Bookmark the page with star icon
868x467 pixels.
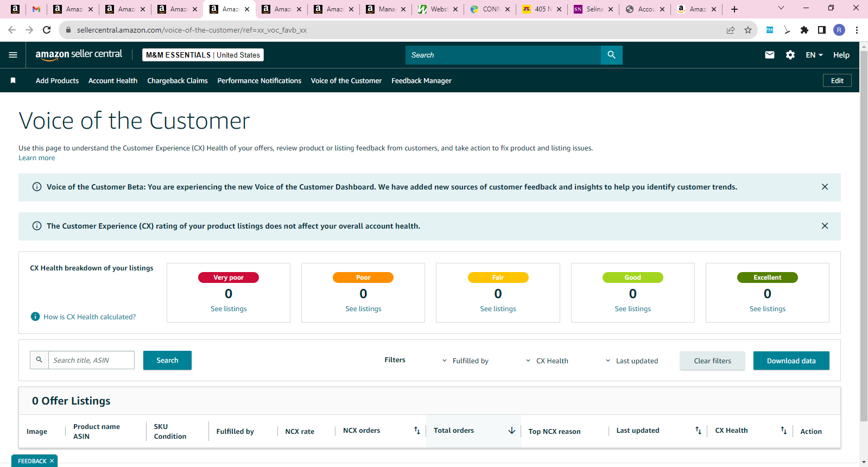(x=748, y=30)
